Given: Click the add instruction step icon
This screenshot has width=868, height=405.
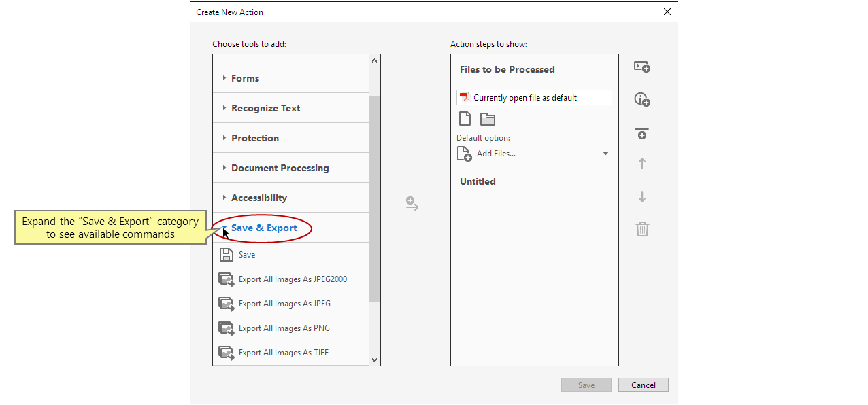Looking at the screenshot, I should pyautogui.click(x=641, y=99).
